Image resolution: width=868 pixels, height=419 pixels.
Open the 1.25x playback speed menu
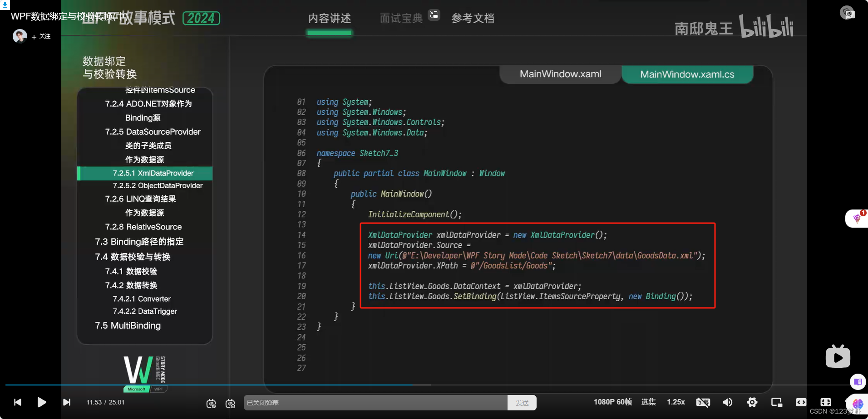[676, 402]
